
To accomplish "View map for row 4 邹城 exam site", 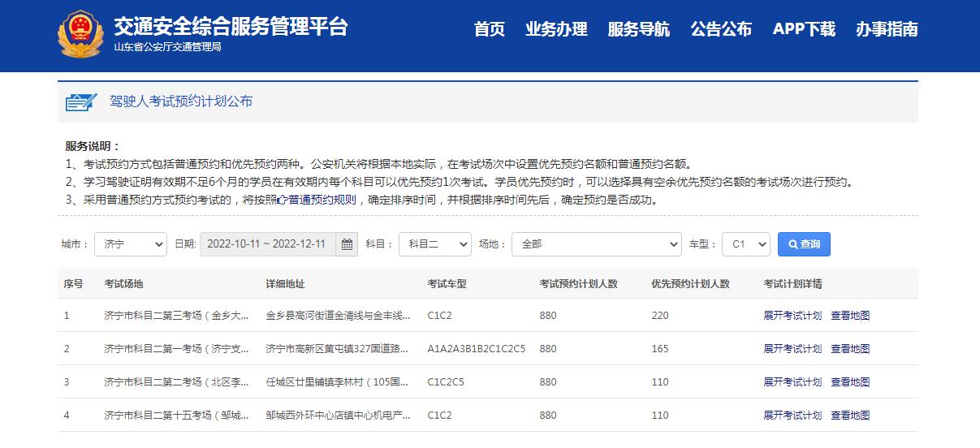I will click(x=850, y=416).
